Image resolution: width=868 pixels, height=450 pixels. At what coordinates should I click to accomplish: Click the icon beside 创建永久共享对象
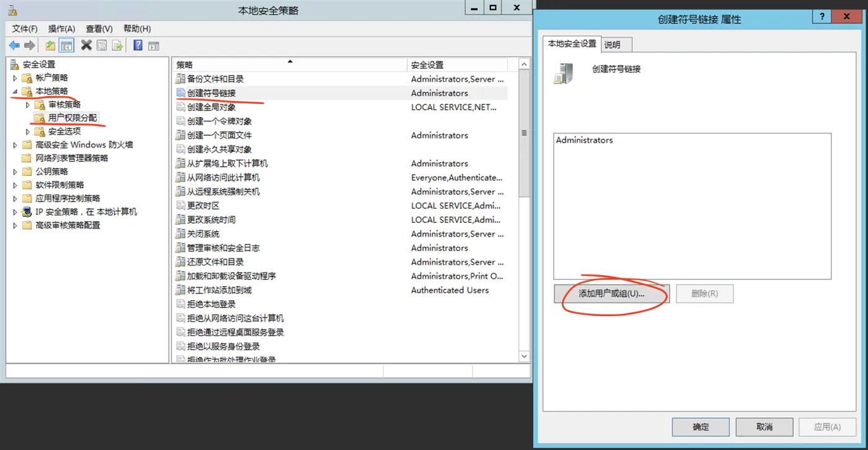click(x=180, y=149)
